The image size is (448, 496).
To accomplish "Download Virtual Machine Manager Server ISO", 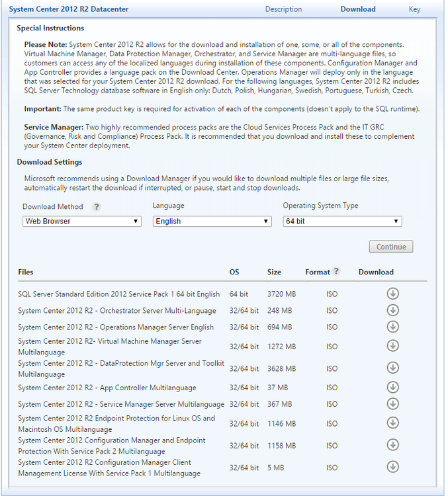I will point(392,346).
